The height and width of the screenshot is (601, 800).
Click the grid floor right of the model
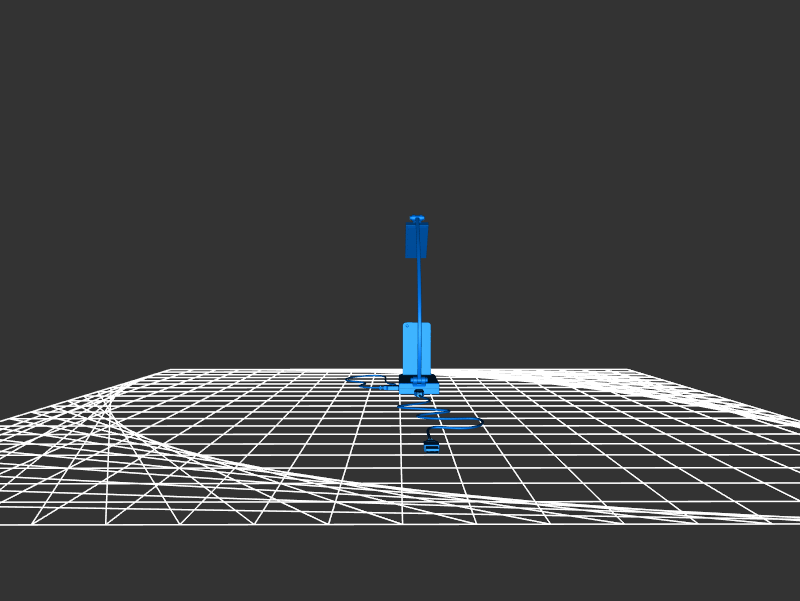click(x=580, y=420)
